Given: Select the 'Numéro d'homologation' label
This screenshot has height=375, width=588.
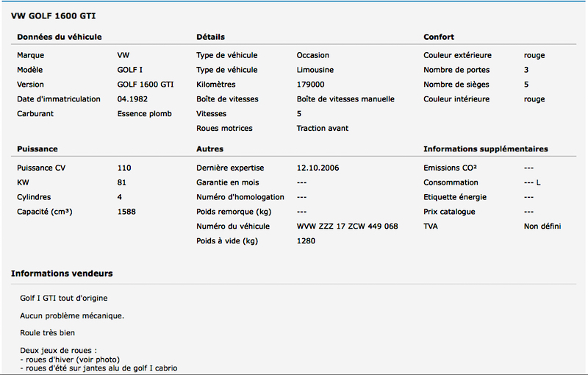Looking at the screenshot, I should coord(240,197).
